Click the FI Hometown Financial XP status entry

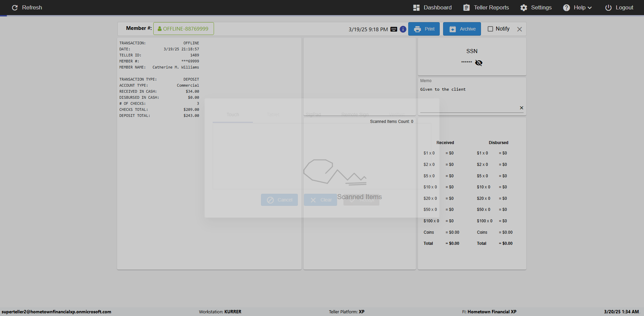click(x=489, y=312)
